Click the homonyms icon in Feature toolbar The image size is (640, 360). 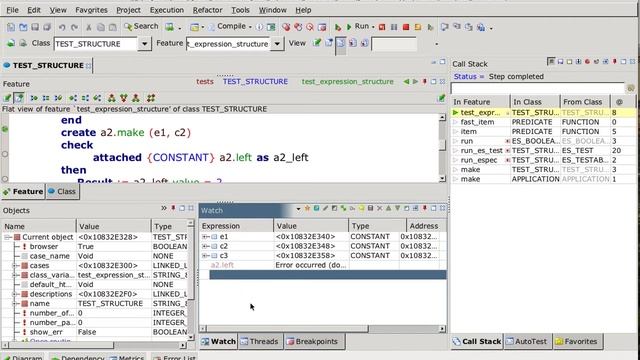click(x=151, y=98)
